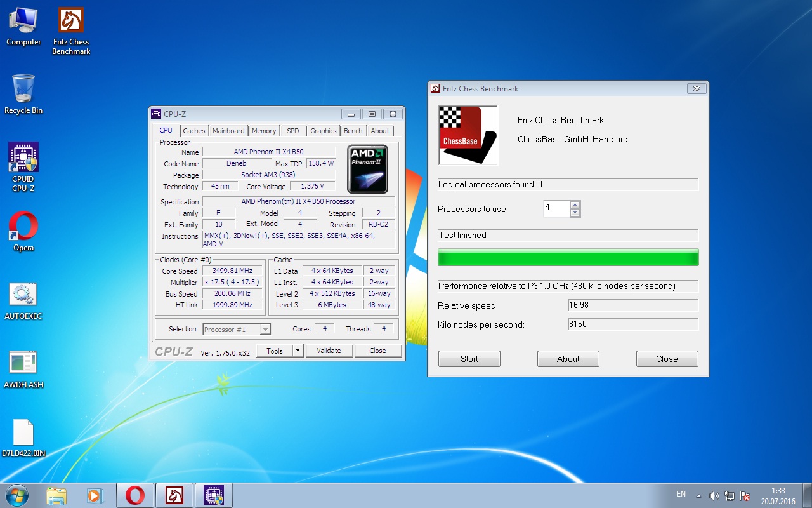Show hidden icons in the system tray

tap(698, 495)
